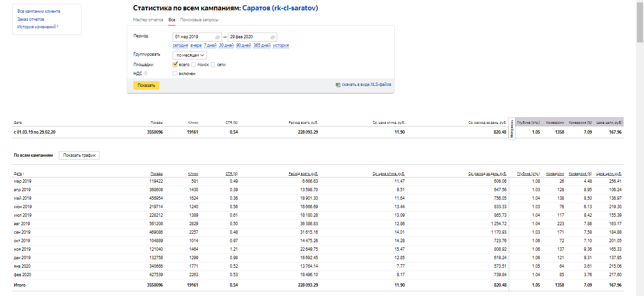Sort monthly table by 'Расход всего, руб.'

coord(304,174)
